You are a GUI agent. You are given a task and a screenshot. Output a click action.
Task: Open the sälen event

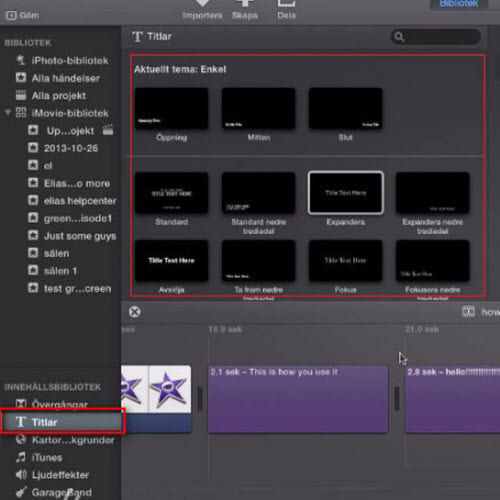tap(49, 253)
